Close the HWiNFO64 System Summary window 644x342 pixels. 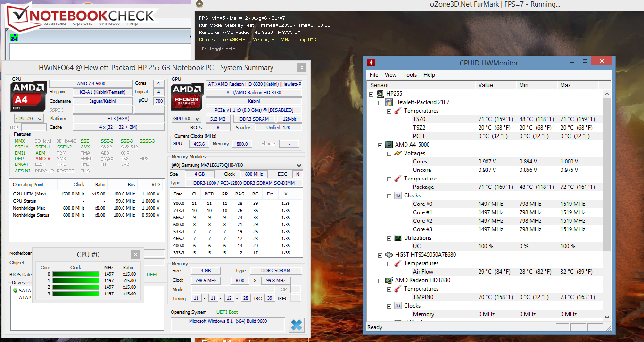pos(302,68)
